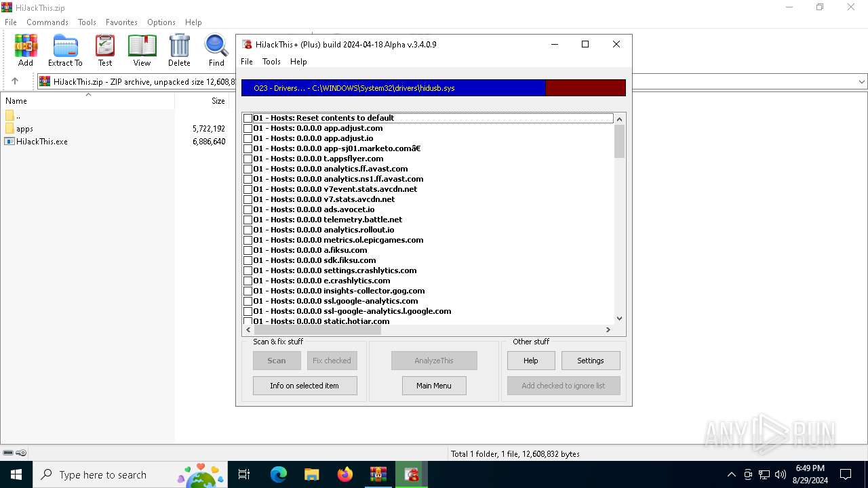Click the AnalyzeThis button
Viewport: 868px width, 488px height.
pos(434,361)
